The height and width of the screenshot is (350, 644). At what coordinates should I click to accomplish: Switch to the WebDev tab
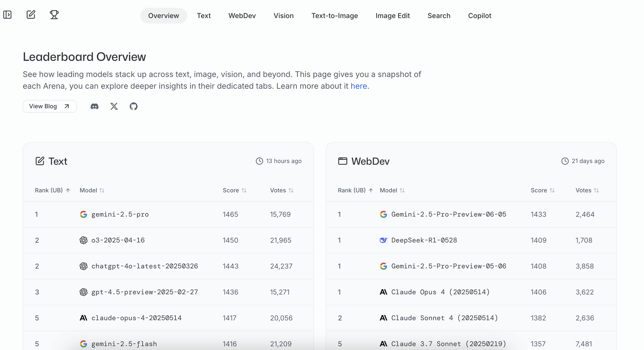point(242,16)
